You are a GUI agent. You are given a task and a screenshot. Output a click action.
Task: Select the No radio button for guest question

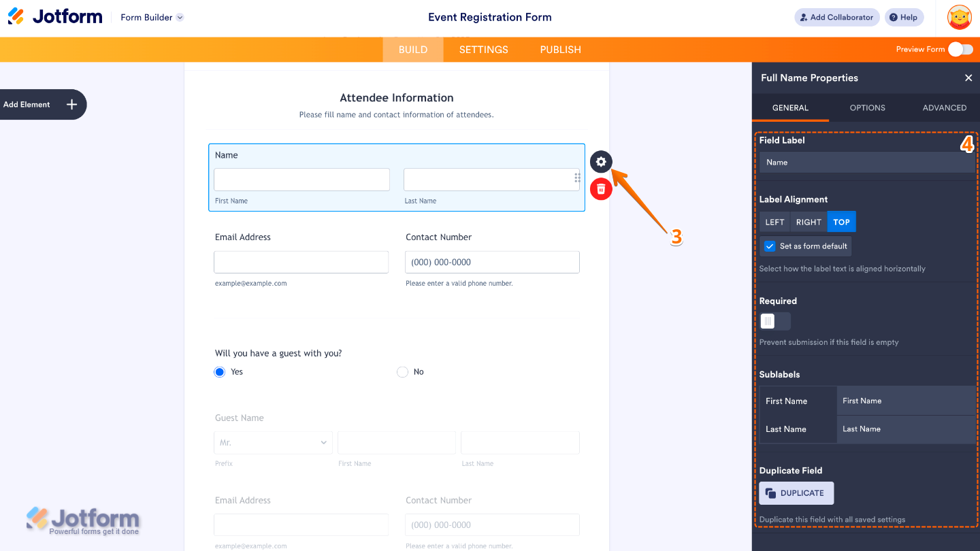click(402, 371)
